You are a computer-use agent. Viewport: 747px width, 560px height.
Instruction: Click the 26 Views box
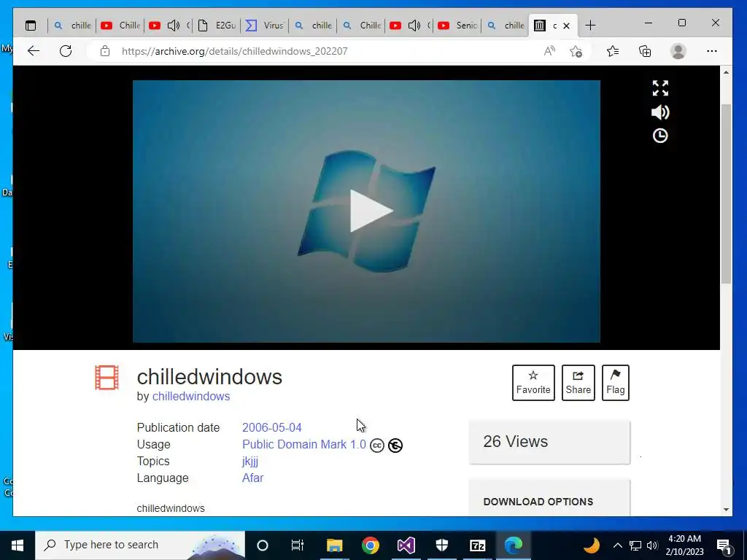(x=549, y=442)
